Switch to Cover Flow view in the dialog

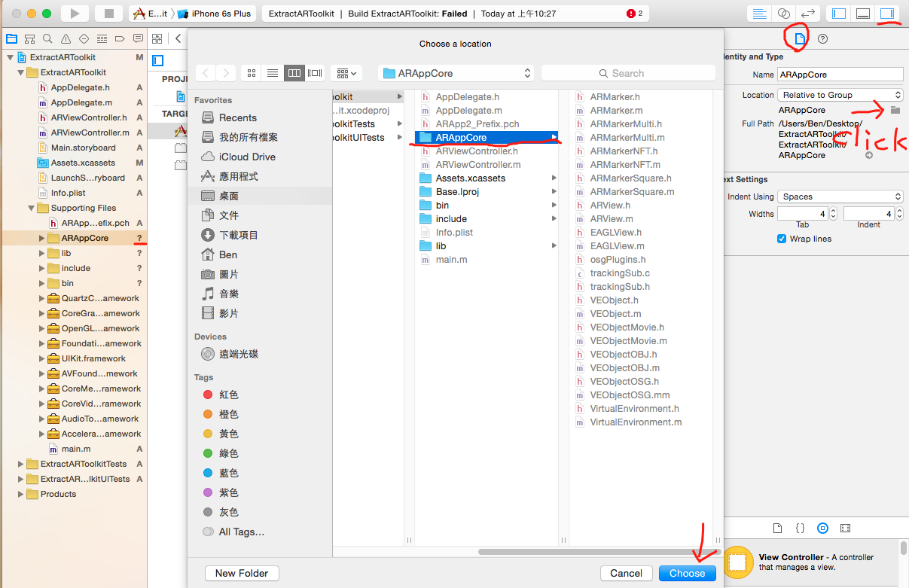(x=314, y=72)
